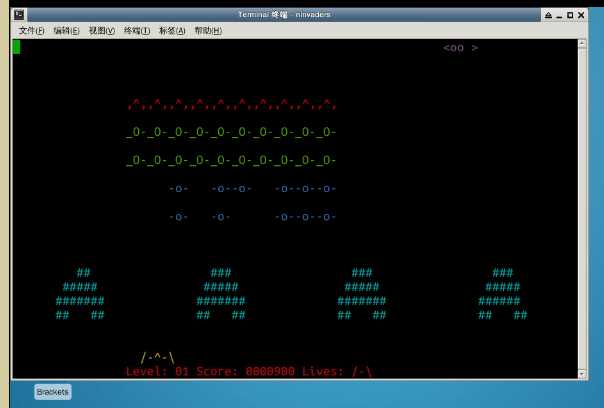Click the terminal window icon in title bar
Viewport: 604px width, 408px height.
point(19,15)
